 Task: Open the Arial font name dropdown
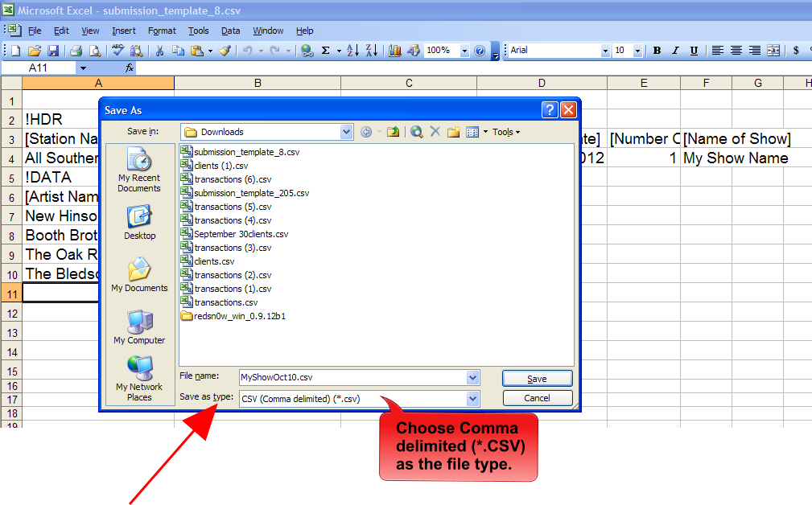pyautogui.click(x=605, y=51)
